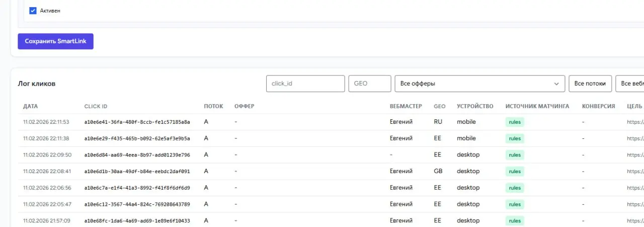Click Евгений in the 22:11:53 row

point(401,122)
